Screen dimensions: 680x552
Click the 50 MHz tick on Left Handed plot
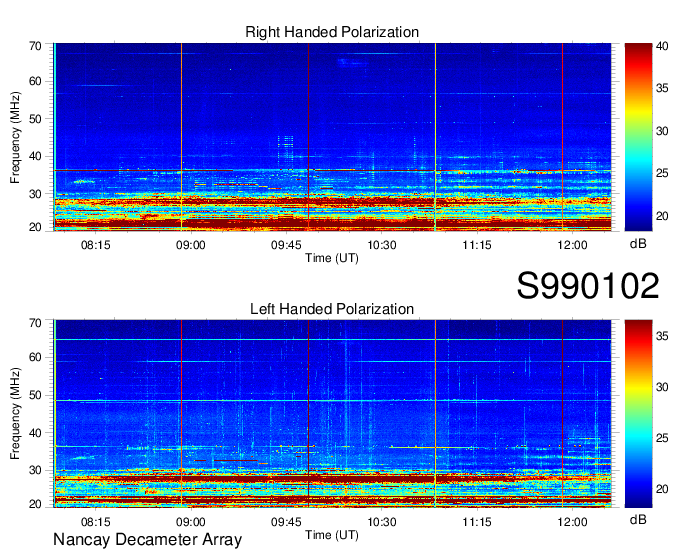35,395
